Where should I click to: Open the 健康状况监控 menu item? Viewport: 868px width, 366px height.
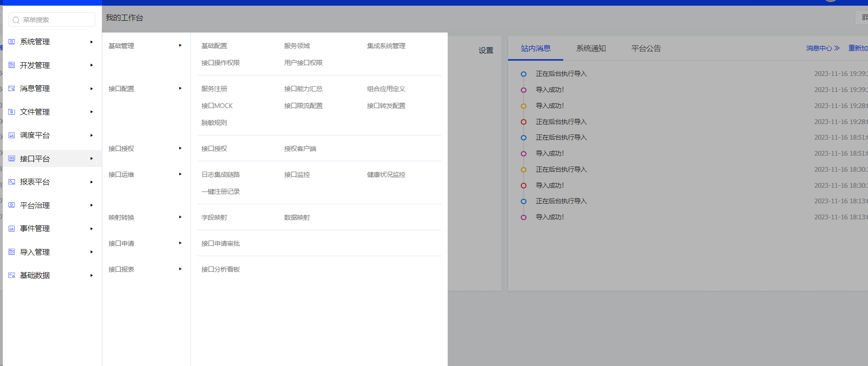[x=386, y=175]
